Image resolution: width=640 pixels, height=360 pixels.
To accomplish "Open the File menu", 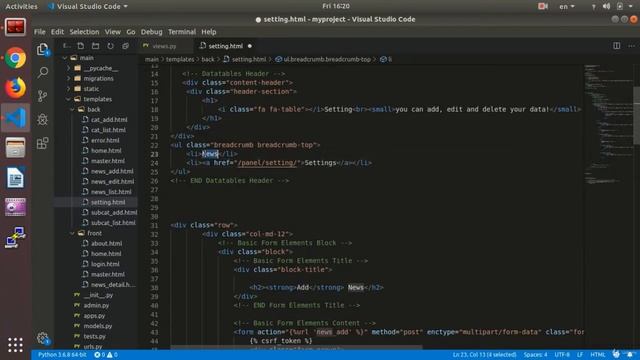I will click(40, 32).
